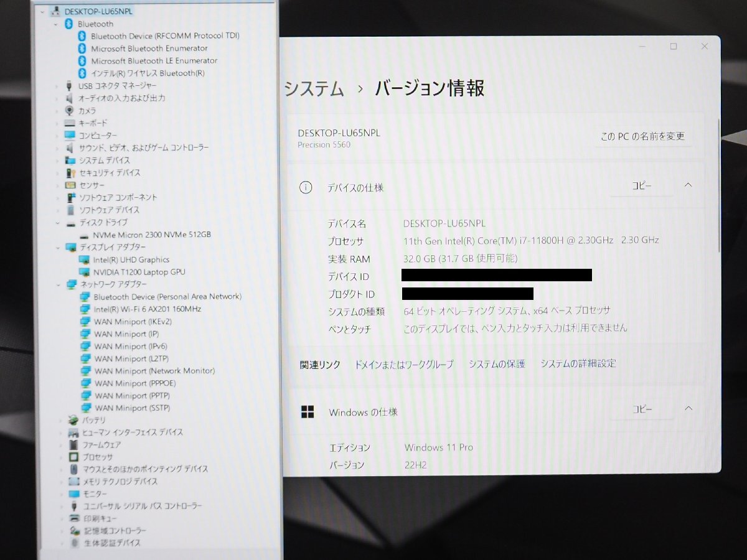Click the インテル(R) ワイヤレス Bluetooth(R) icon
The width and height of the screenshot is (747, 560).
[x=82, y=73]
